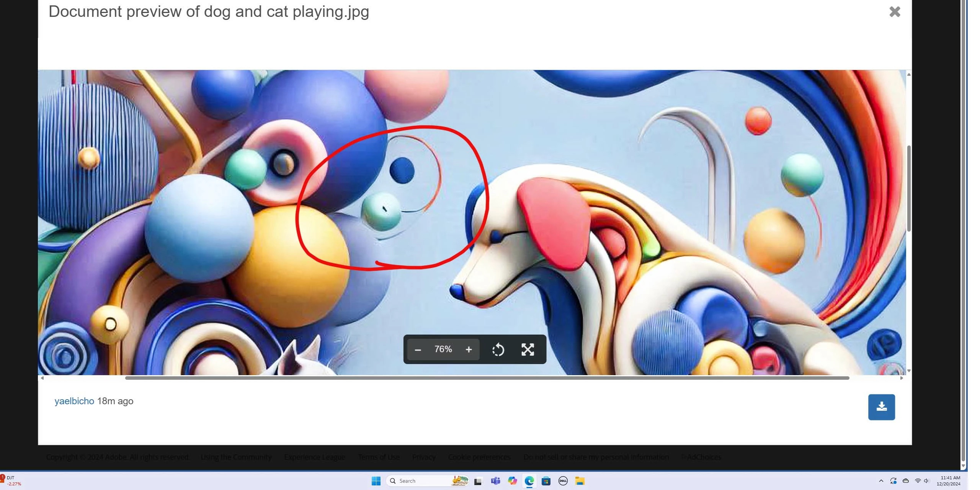Image resolution: width=980 pixels, height=490 pixels.
Task: Open Microsoft Store from taskbar
Action: coord(546,481)
